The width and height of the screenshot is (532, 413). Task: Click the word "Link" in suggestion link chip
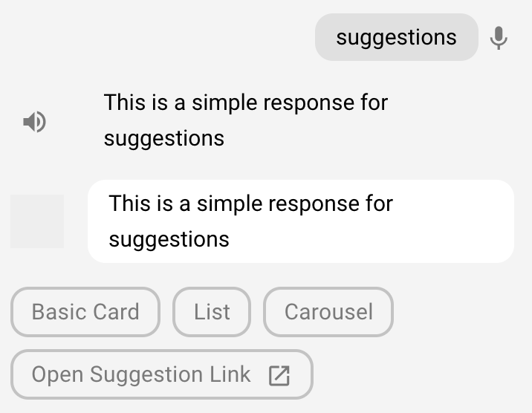(x=230, y=374)
